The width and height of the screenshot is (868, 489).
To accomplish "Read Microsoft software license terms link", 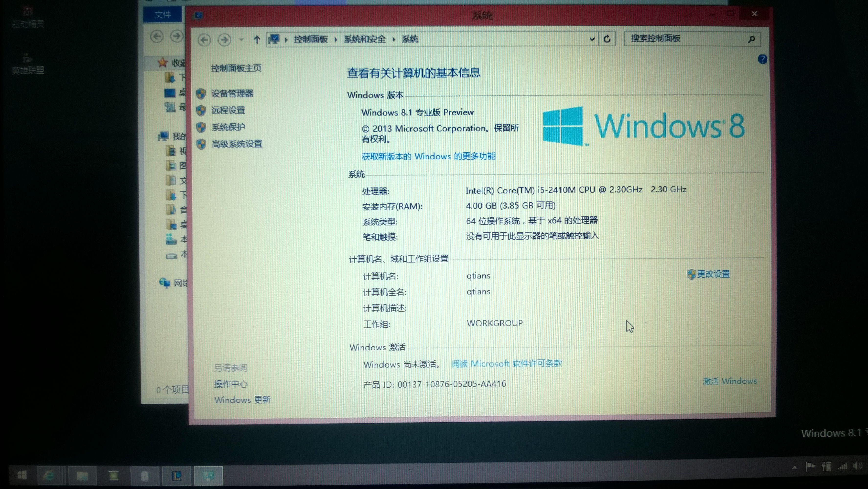I will [506, 364].
